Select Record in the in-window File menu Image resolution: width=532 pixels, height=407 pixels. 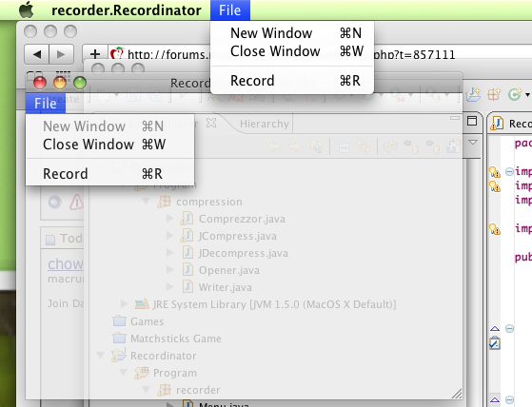110,174
